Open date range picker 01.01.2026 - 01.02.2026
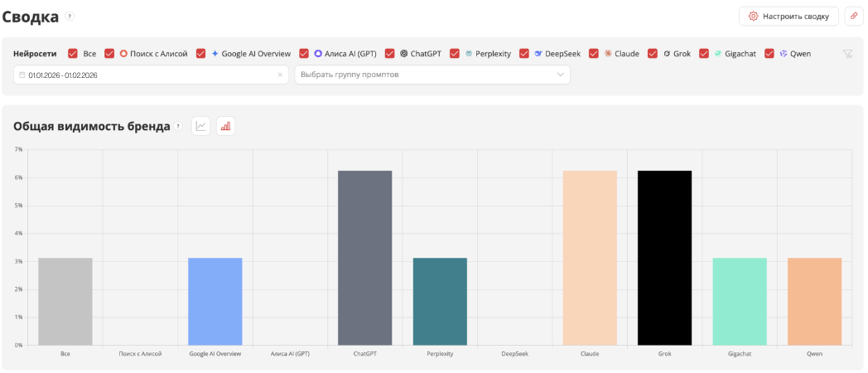The width and height of the screenshot is (868, 373). click(151, 75)
